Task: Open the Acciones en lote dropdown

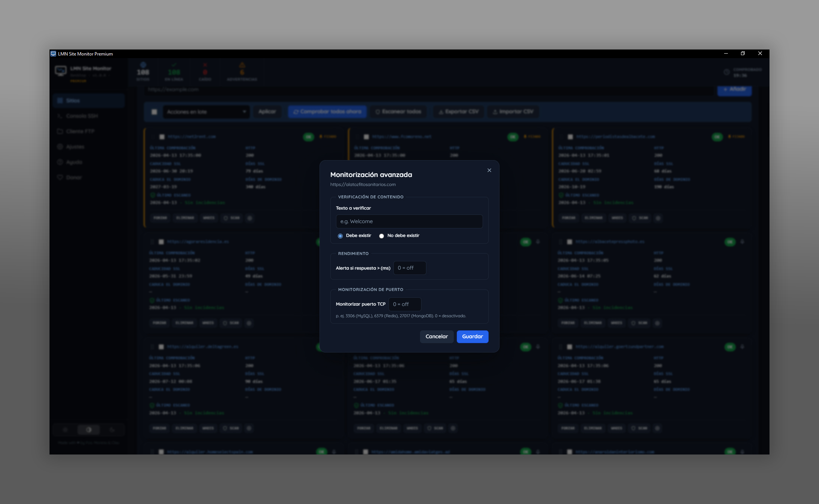Action: click(x=206, y=112)
